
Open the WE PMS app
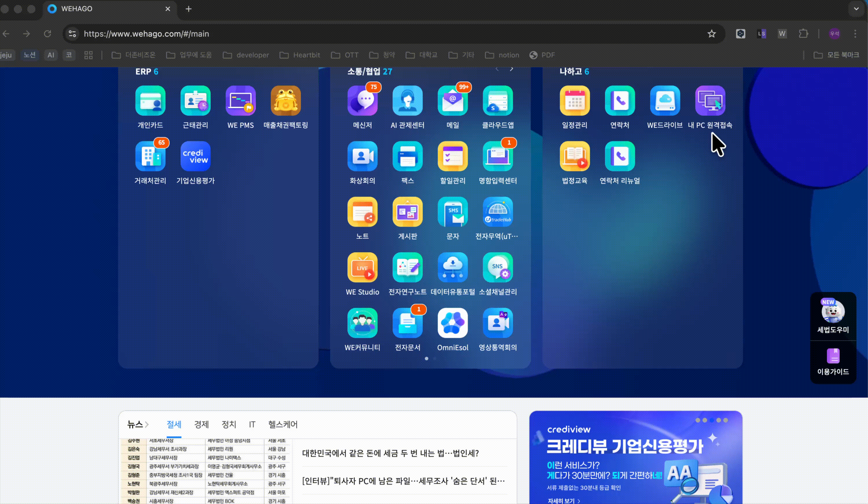(240, 101)
